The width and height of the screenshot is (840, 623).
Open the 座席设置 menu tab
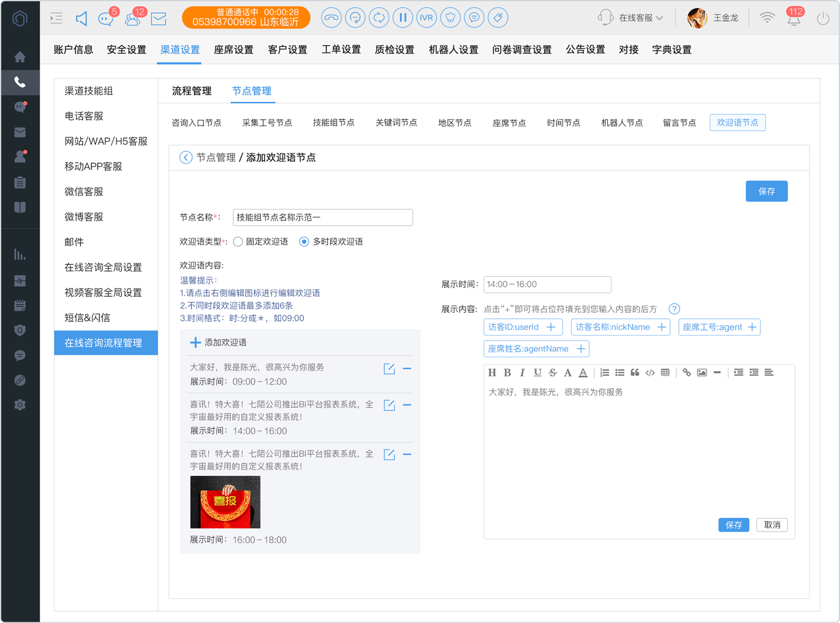click(233, 49)
